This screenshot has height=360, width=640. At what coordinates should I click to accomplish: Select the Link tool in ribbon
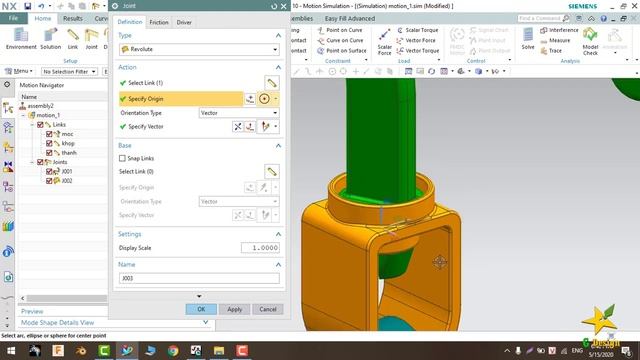tap(73, 39)
